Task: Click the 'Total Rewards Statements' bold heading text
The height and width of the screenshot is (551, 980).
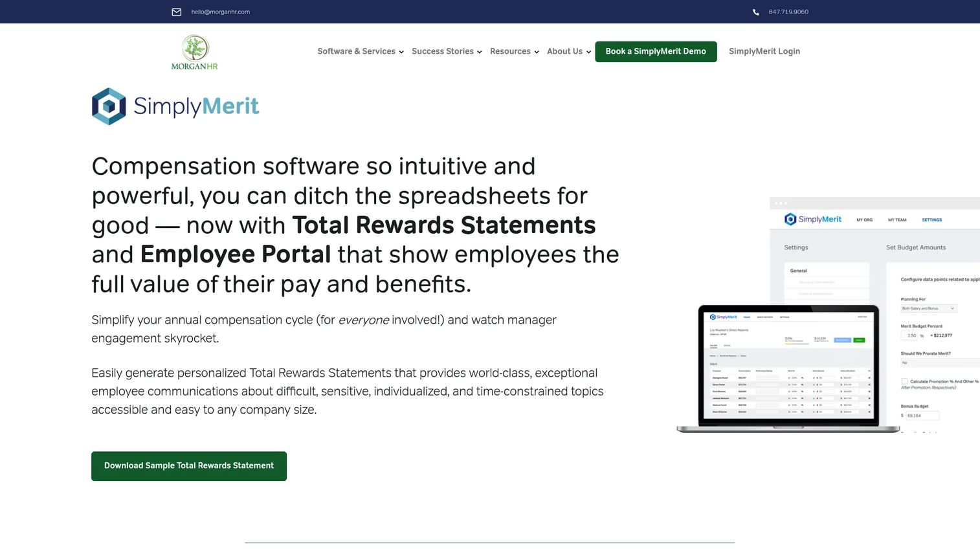Action: pyautogui.click(x=443, y=225)
